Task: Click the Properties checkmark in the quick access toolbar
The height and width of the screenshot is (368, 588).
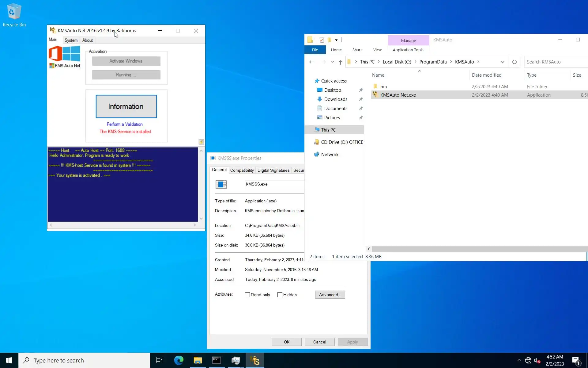Action: [x=322, y=40]
